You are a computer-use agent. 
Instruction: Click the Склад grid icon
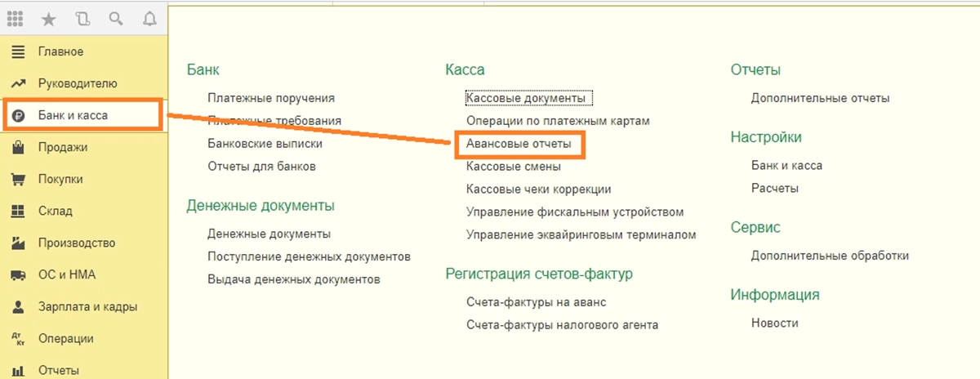coord(18,211)
